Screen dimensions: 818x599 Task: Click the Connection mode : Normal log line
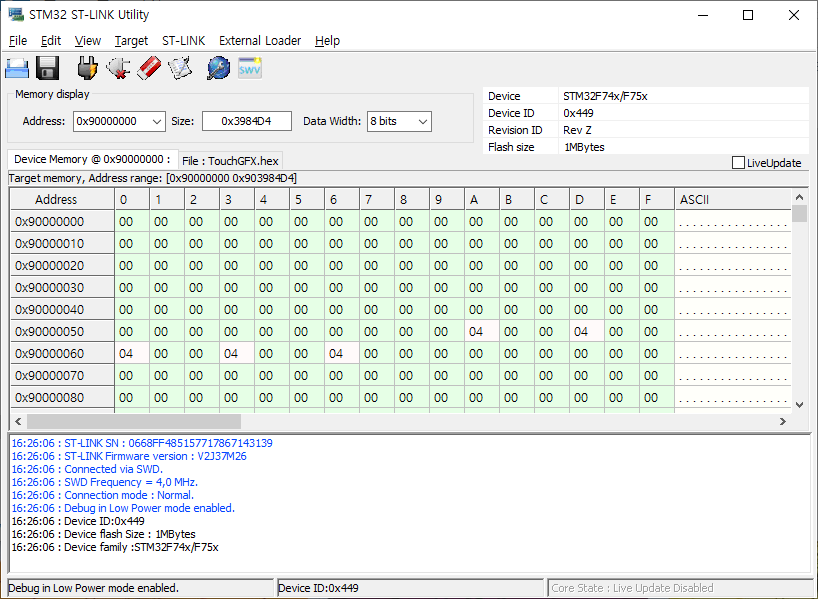coord(103,495)
